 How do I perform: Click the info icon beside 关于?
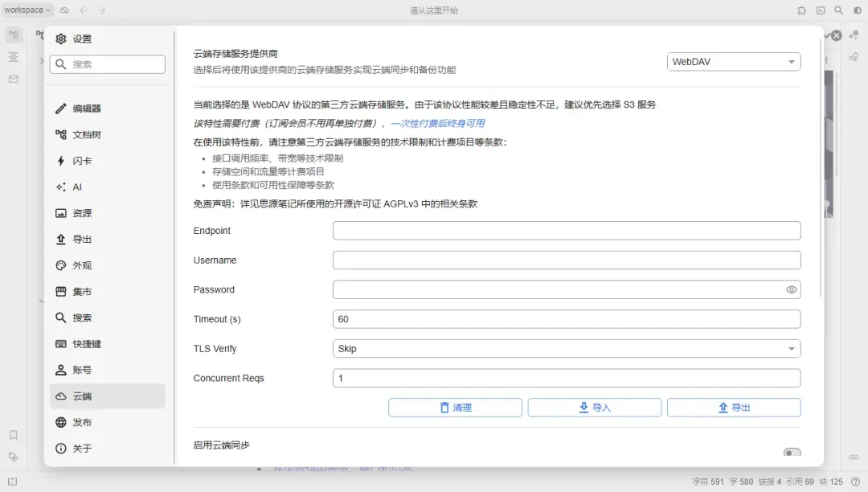click(61, 449)
